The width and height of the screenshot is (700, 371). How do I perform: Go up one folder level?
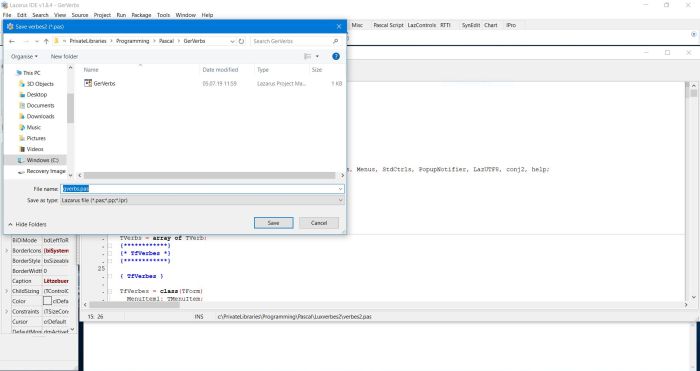coord(46,41)
